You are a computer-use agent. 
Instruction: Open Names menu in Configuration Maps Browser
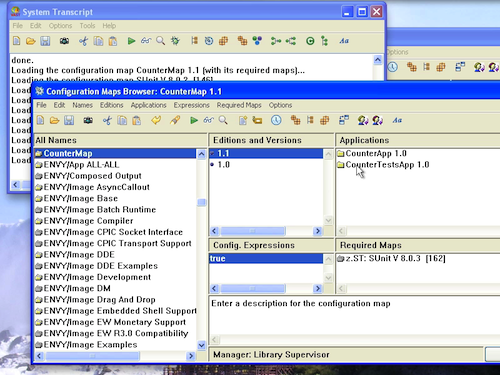pos(83,105)
